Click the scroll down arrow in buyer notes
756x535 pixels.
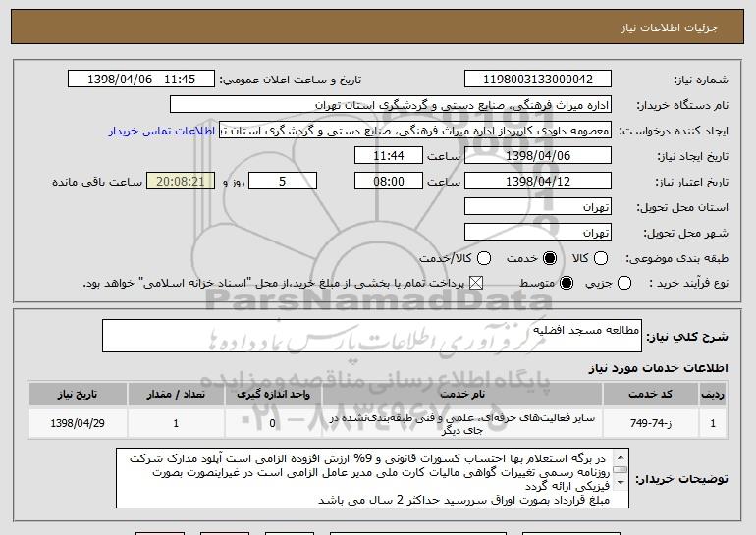[x=621, y=482]
